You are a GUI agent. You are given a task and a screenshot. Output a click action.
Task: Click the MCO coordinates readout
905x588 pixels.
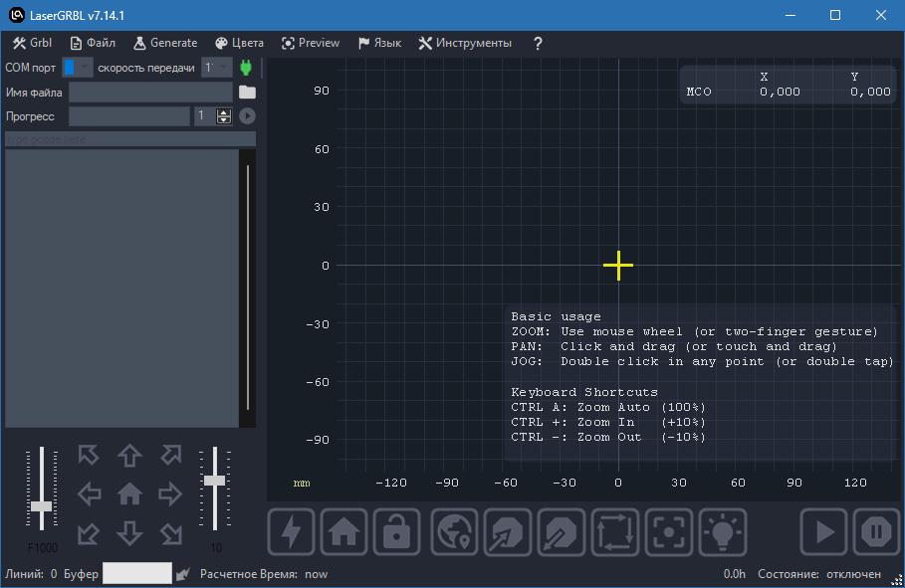(788, 85)
